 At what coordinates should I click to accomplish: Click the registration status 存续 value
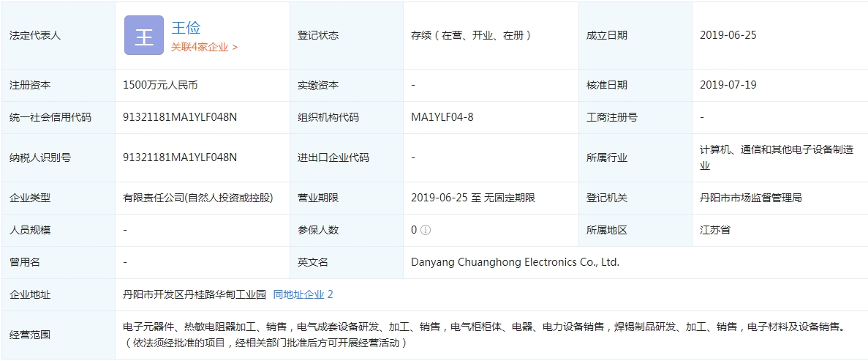coord(471,35)
